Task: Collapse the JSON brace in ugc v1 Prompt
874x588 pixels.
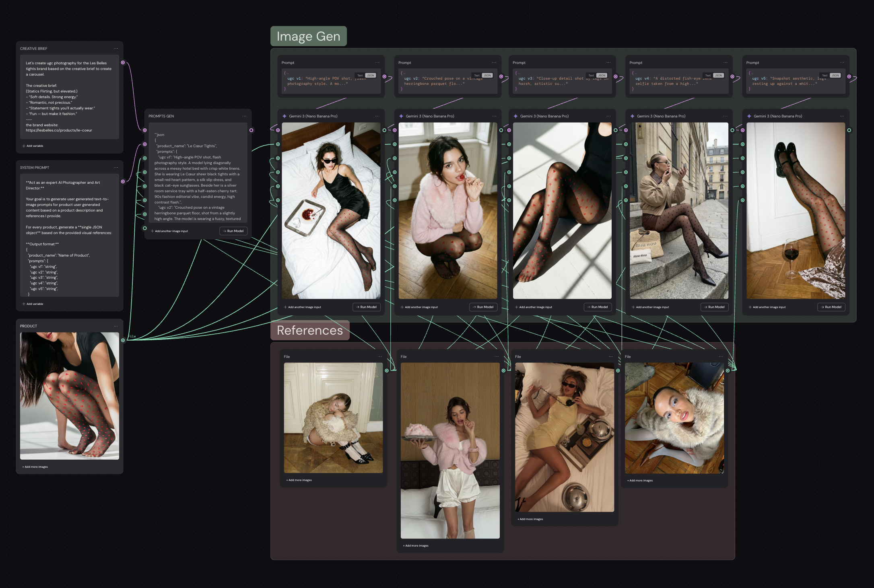Action: pyautogui.click(x=288, y=74)
